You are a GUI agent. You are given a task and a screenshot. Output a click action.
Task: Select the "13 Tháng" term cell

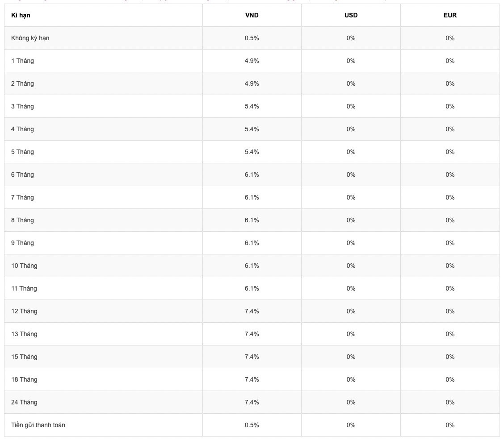(24, 334)
